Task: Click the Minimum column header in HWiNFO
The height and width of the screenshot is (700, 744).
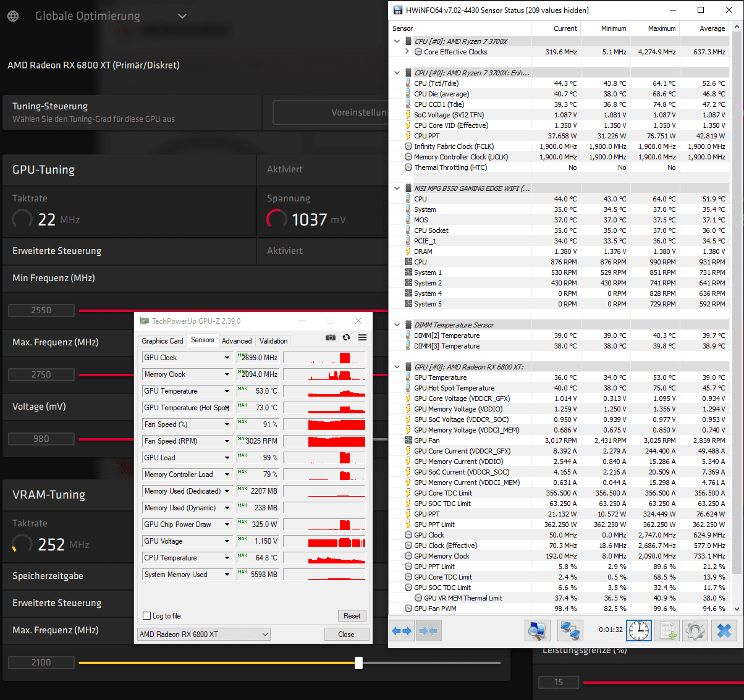Action: tap(605, 28)
